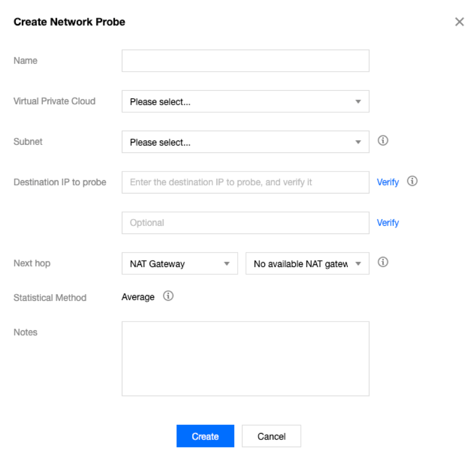476x463 pixels.
Task: Close the Create Network Probe dialog
Action: [459, 22]
